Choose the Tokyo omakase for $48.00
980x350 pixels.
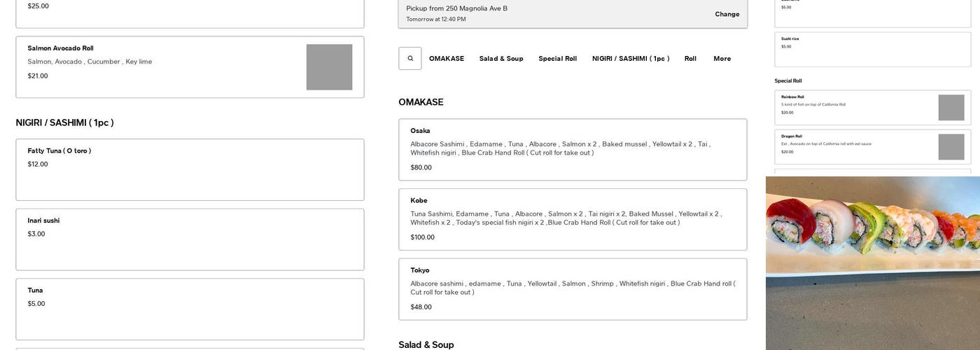(x=572, y=289)
